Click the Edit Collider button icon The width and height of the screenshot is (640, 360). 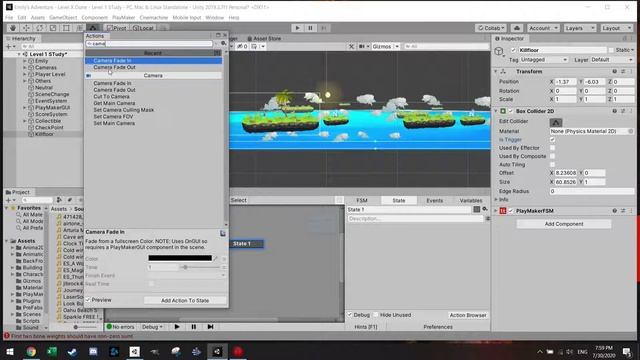556,122
